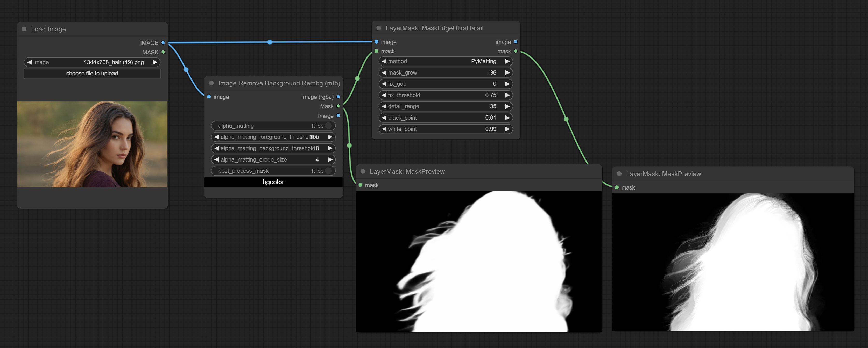
Task: Toggle the alpha_matting switch
Action: tap(329, 126)
